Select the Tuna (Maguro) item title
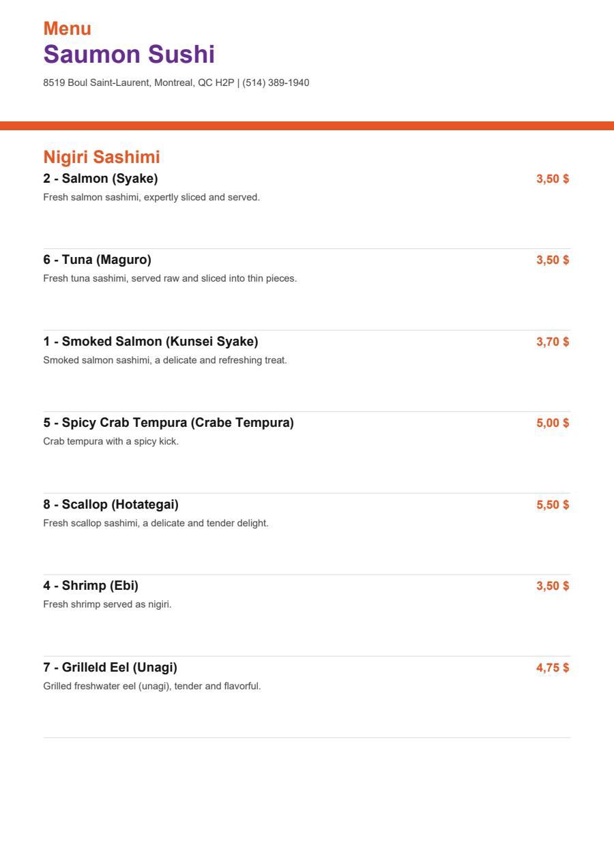 pyautogui.click(x=98, y=260)
